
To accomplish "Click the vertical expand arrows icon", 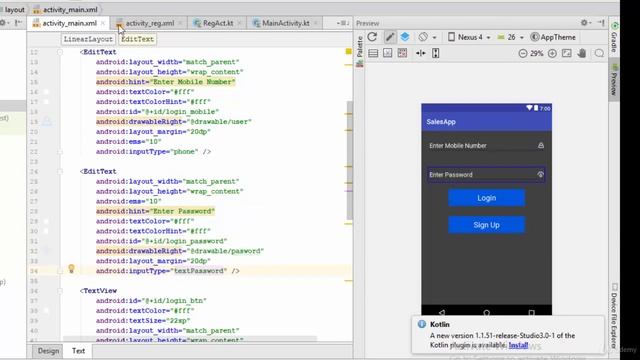I will pyautogui.click(x=436, y=53).
